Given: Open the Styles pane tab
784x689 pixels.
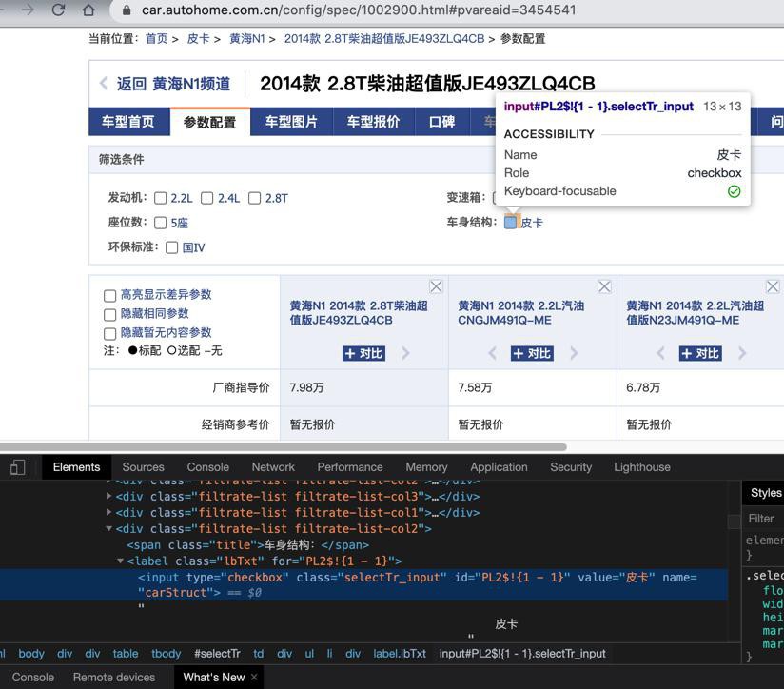Looking at the screenshot, I should pyautogui.click(x=766, y=493).
